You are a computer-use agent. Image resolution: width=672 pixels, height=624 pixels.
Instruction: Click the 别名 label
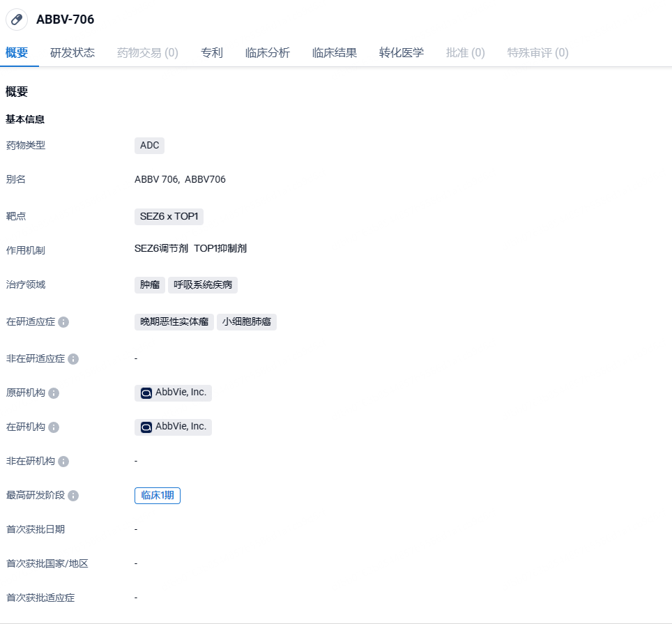click(16, 180)
